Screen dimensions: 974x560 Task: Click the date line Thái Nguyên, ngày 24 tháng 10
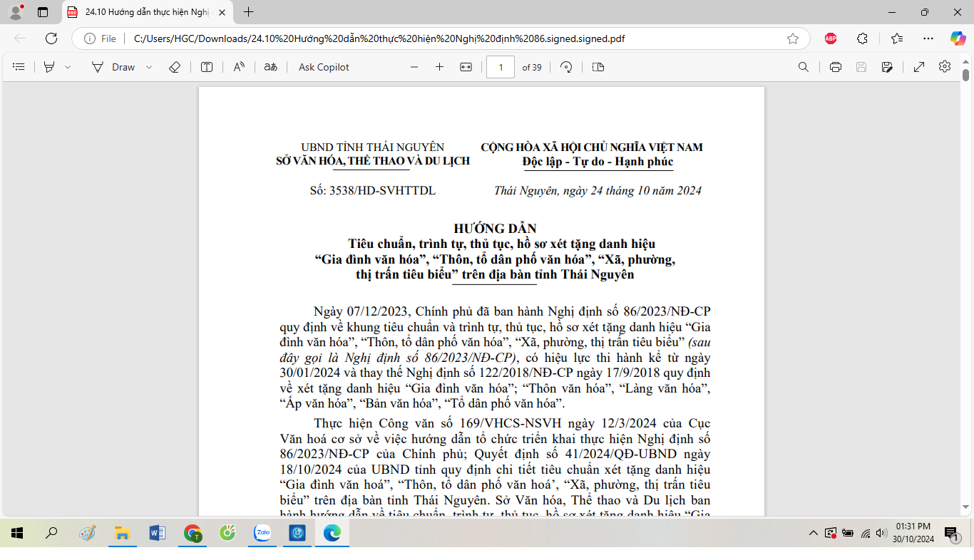tap(598, 191)
